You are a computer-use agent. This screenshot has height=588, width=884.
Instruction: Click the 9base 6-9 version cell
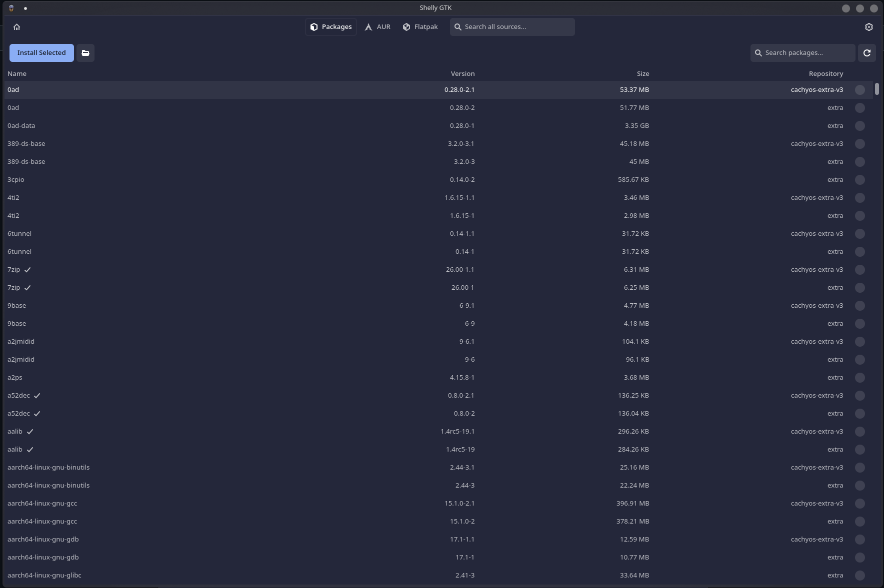[x=470, y=324]
